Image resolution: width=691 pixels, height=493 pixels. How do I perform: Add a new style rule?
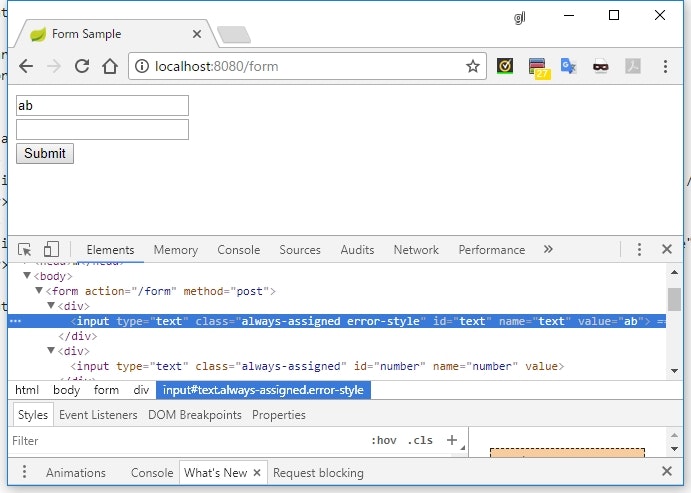point(452,440)
